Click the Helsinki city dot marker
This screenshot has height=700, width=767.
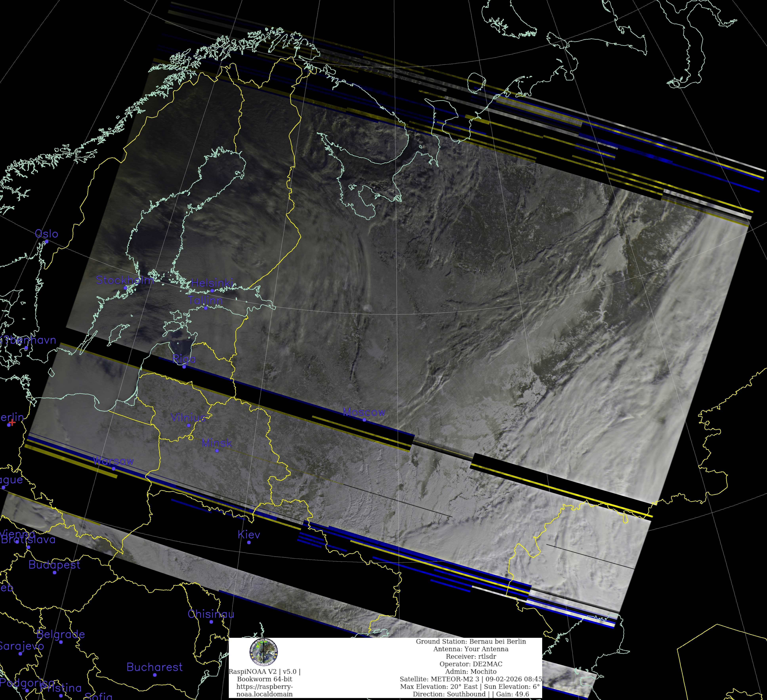coord(212,291)
